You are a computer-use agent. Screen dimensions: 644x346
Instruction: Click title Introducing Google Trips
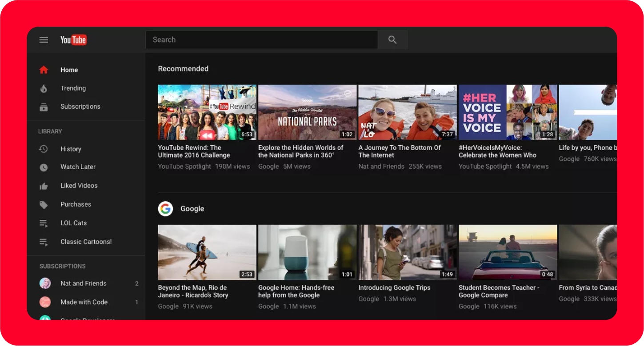click(x=395, y=288)
